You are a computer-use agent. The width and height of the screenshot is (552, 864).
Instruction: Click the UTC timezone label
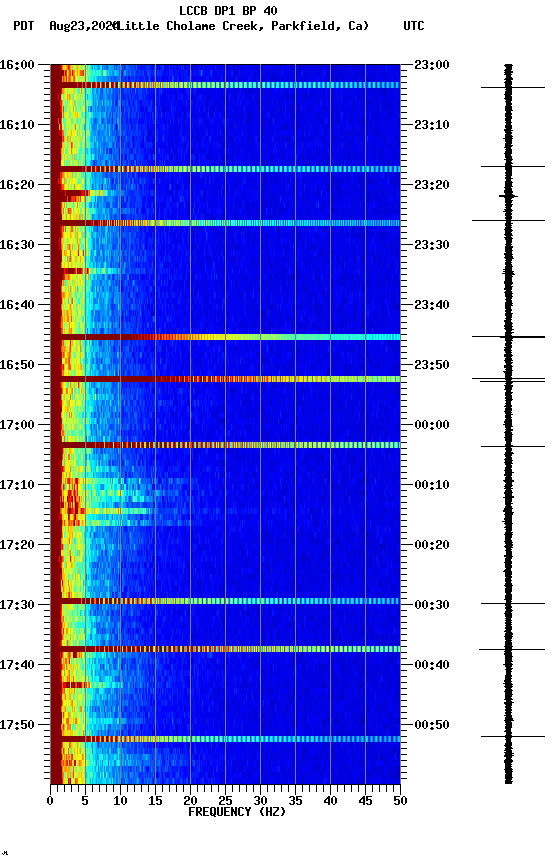(x=414, y=26)
